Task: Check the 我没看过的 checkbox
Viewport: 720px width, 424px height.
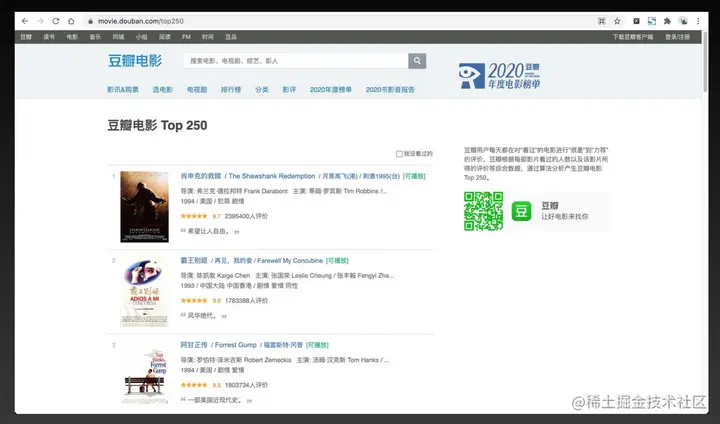Action: 399,154
